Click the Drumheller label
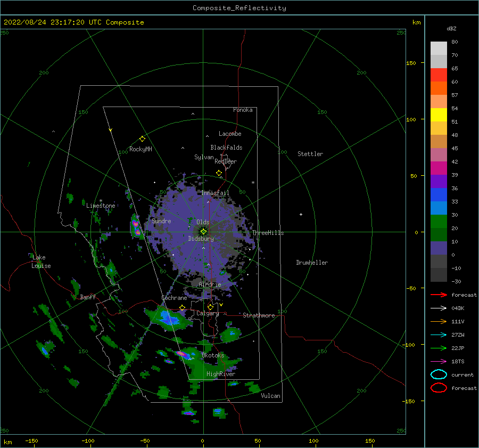Image resolution: width=479 pixels, height=448 pixels. pos(312,263)
